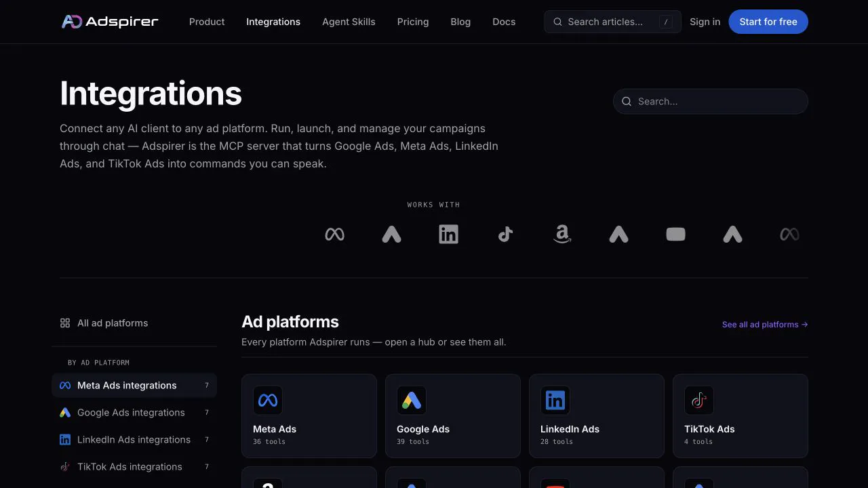Open the Google Ads card title
Viewport: 868px width, 488px height.
[423, 429]
